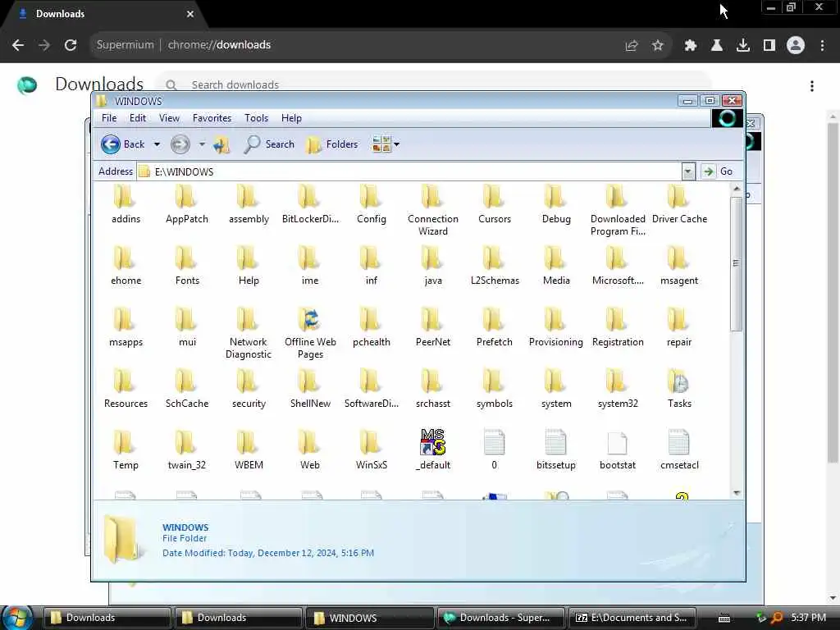
Task: Open Downloads page more actions menu
Action: pyautogui.click(x=812, y=85)
